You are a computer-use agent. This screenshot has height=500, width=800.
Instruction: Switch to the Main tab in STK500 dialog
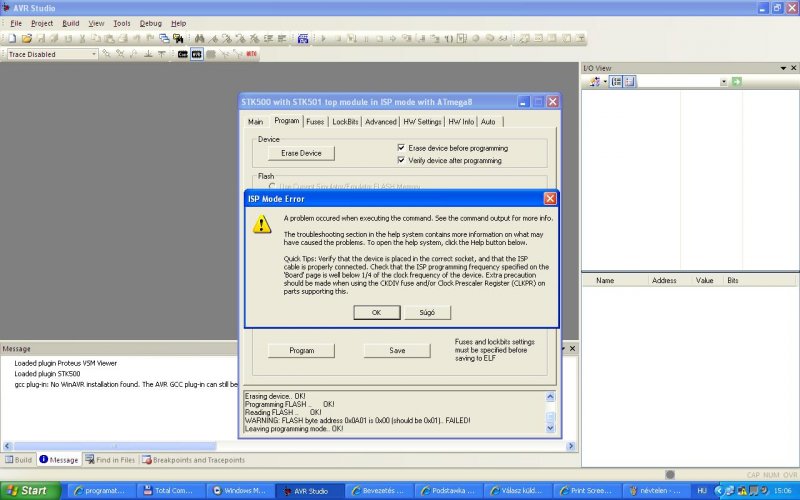tap(255, 122)
